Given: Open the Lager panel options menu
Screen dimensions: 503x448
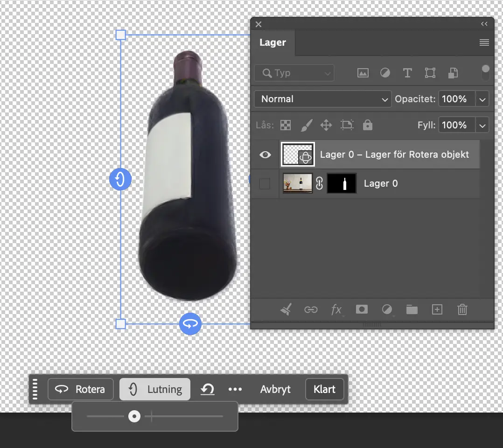Looking at the screenshot, I should 484,43.
